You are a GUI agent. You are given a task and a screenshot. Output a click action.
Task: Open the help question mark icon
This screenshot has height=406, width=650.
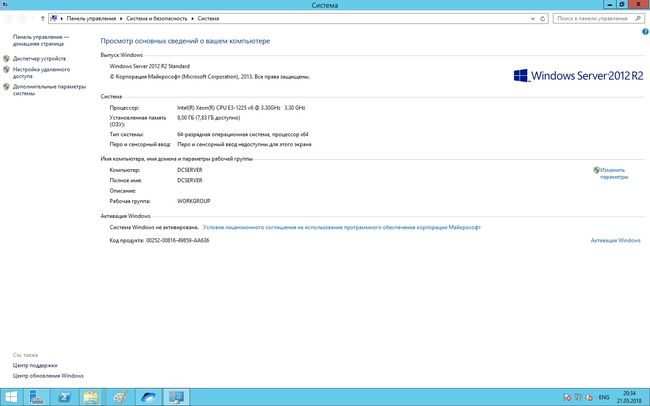click(645, 32)
